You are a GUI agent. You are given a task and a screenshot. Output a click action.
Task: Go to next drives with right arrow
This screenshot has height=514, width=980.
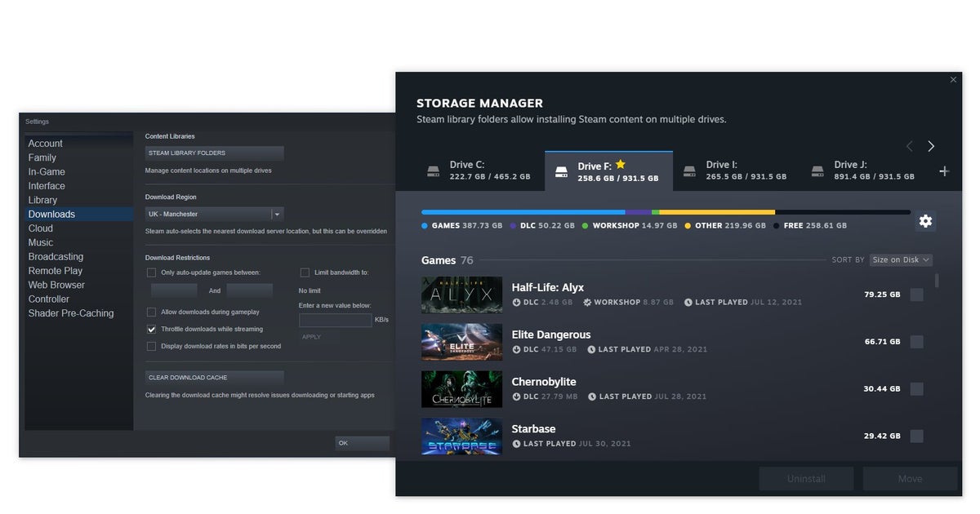point(931,146)
